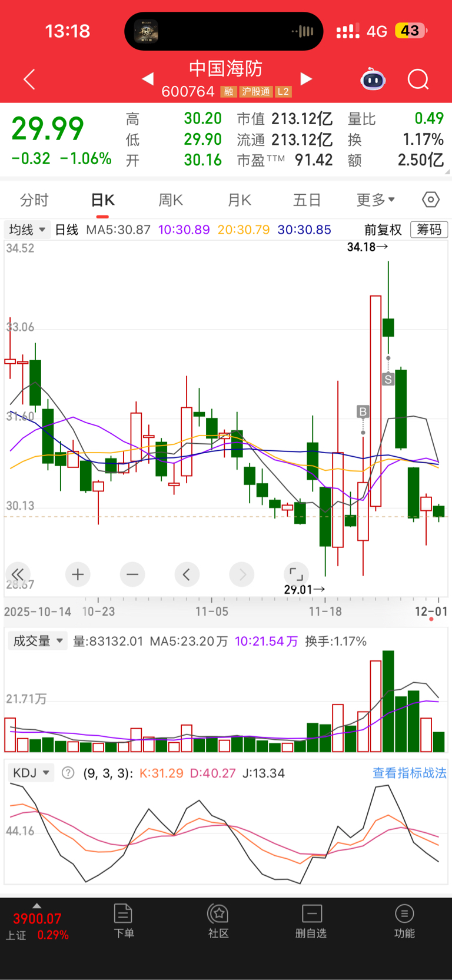Tap the 融 margin trading badge
Screen dimensions: 452x980
tap(228, 92)
